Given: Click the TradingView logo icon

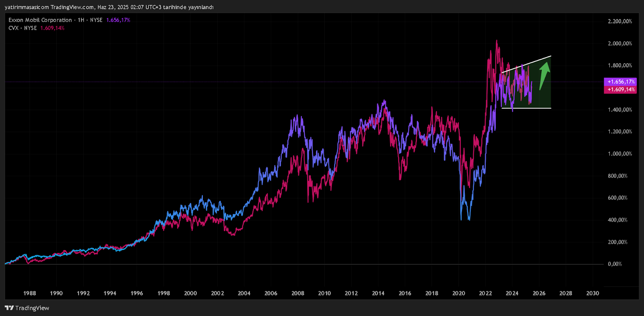Looking at the screenshot, I should pos(9,308).
